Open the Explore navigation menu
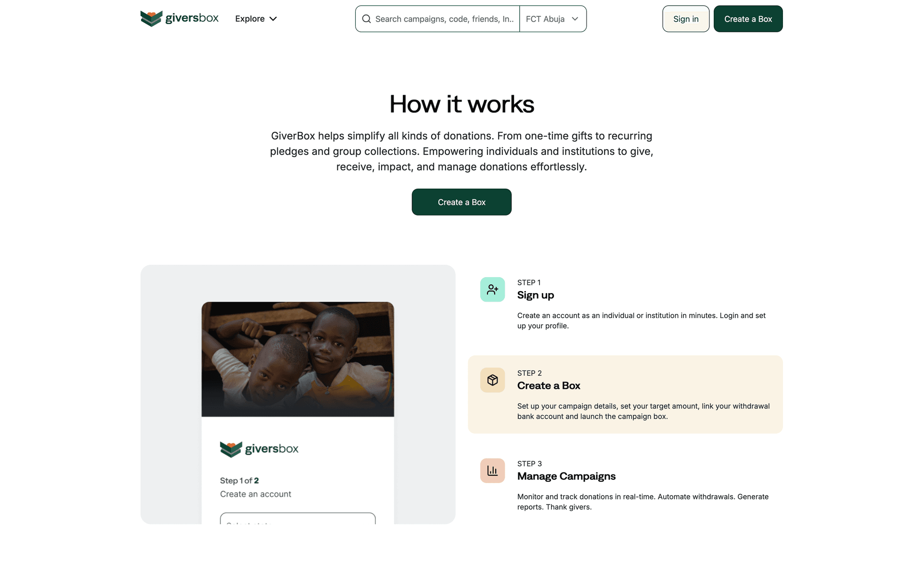 click(x=250, y=19)
